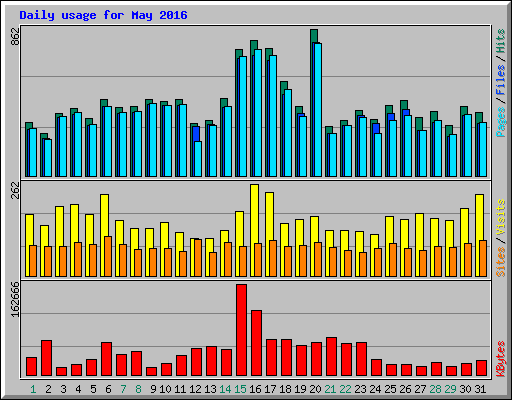This screenshot has height=400, width=512.
Task: Click the day 3 label on the x-axis
Action: coord(63,389)
